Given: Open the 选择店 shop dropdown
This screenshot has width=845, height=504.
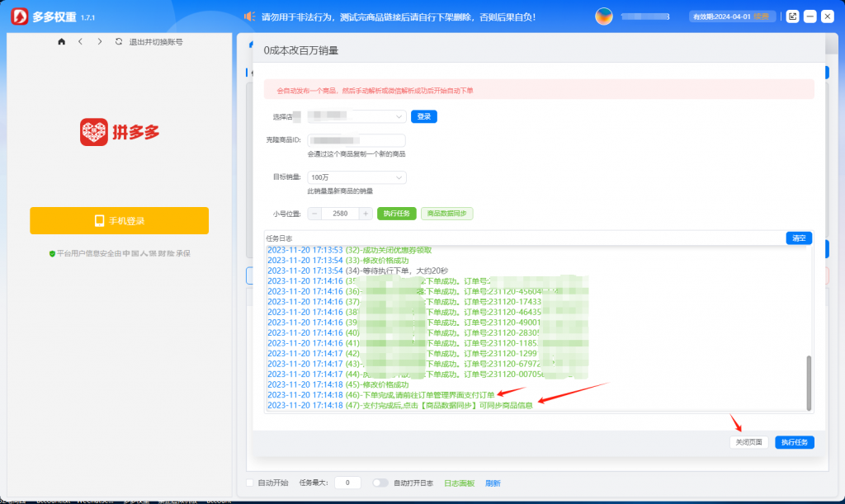Looking at the screenshot, I should (x=356, y=116).
